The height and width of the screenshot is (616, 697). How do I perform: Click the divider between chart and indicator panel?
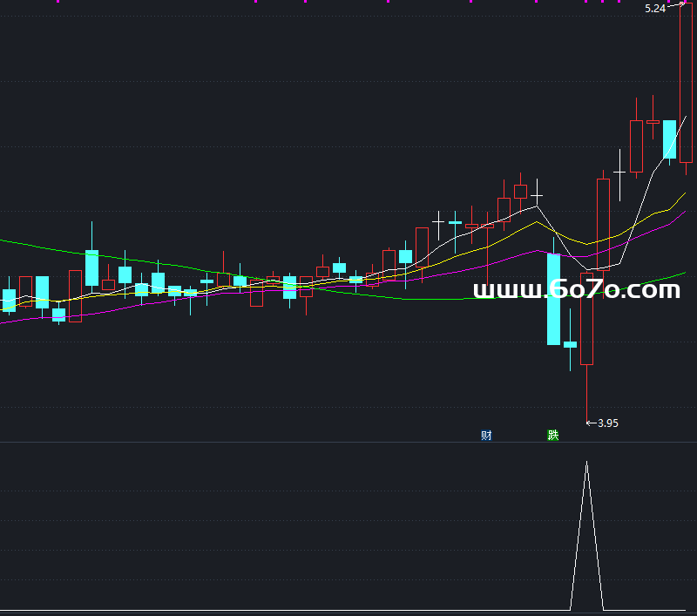[x=348, y=442]
